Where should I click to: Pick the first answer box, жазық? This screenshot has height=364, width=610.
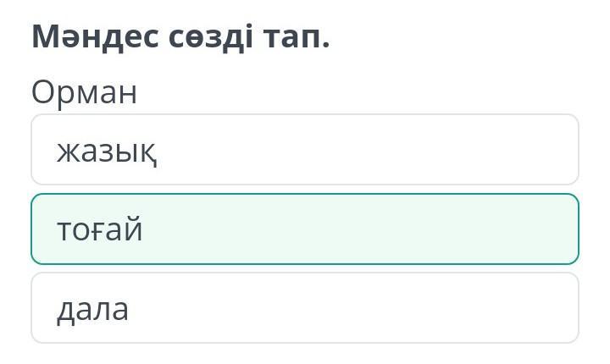(x=305, y=150)
